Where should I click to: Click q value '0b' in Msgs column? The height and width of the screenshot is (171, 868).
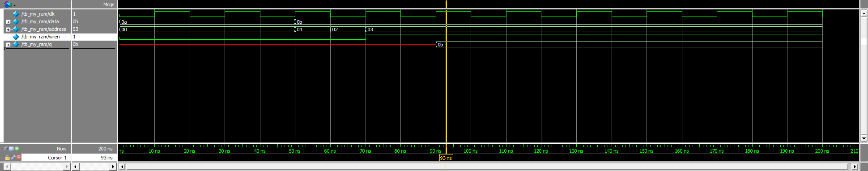point(75,44)
